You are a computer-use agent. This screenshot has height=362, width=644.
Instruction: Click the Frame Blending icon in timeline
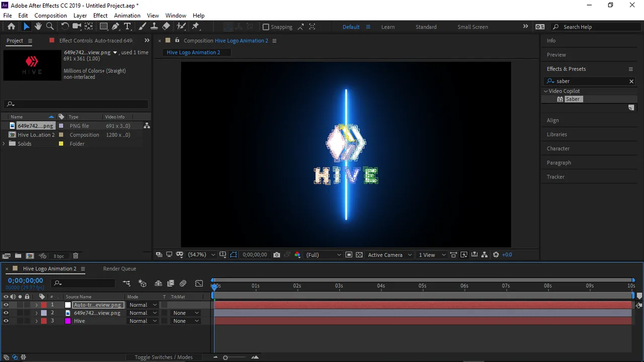pyautogui.click(x=171, y=284)
